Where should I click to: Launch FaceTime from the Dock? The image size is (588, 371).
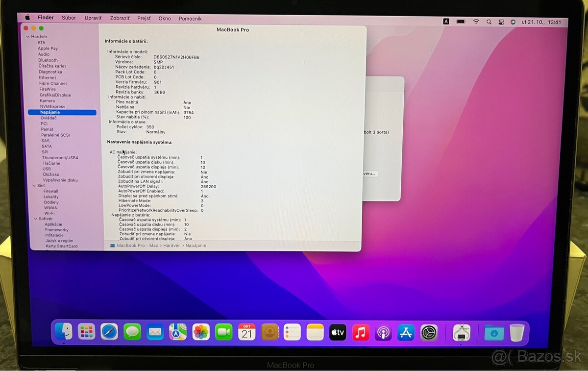coord(223,332)
